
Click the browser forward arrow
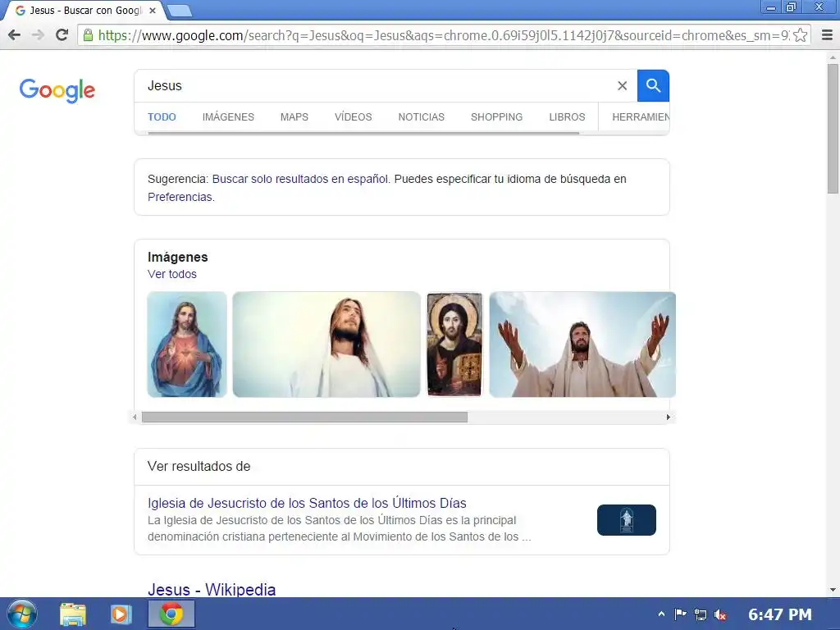pyautogui.click(x=38, y=35)
